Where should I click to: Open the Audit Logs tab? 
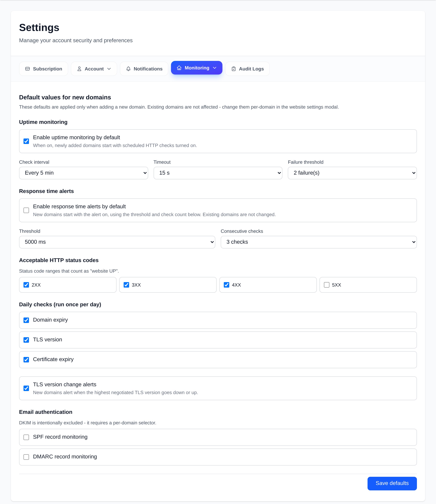pyautogui.click(x=248, y=69)
